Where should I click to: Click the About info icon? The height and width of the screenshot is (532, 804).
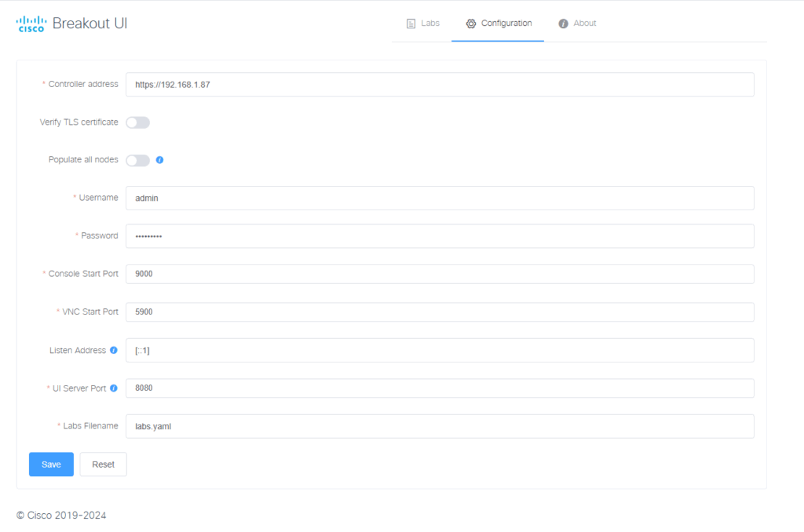point(563,24)
